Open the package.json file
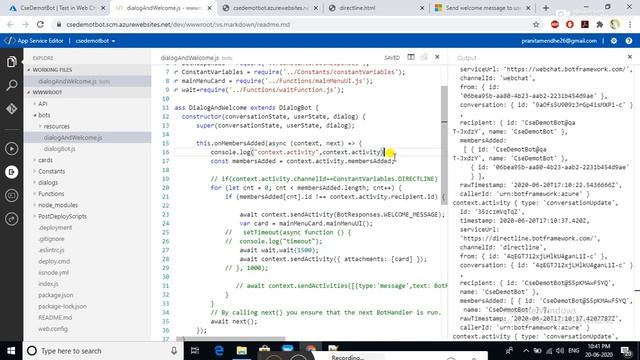The height and width of the screenshot is (360, 640). [56, 295]
